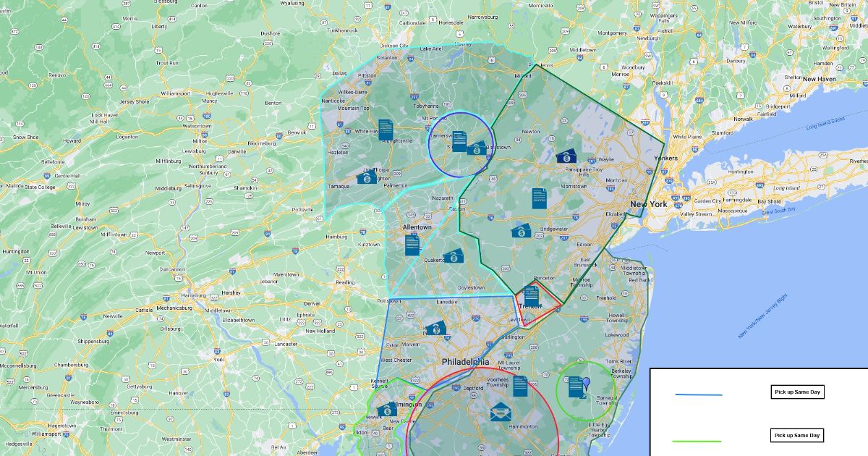Select the Newton town label
Image resolution: width=868 pixels, height=456 pixels.
tap(531, 132)
